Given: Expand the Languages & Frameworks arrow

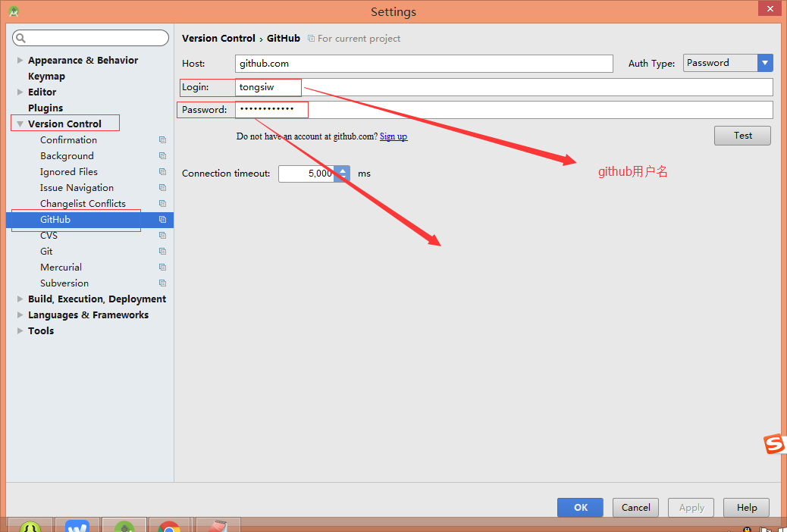Looking at the screenshot, I should 20,315.
